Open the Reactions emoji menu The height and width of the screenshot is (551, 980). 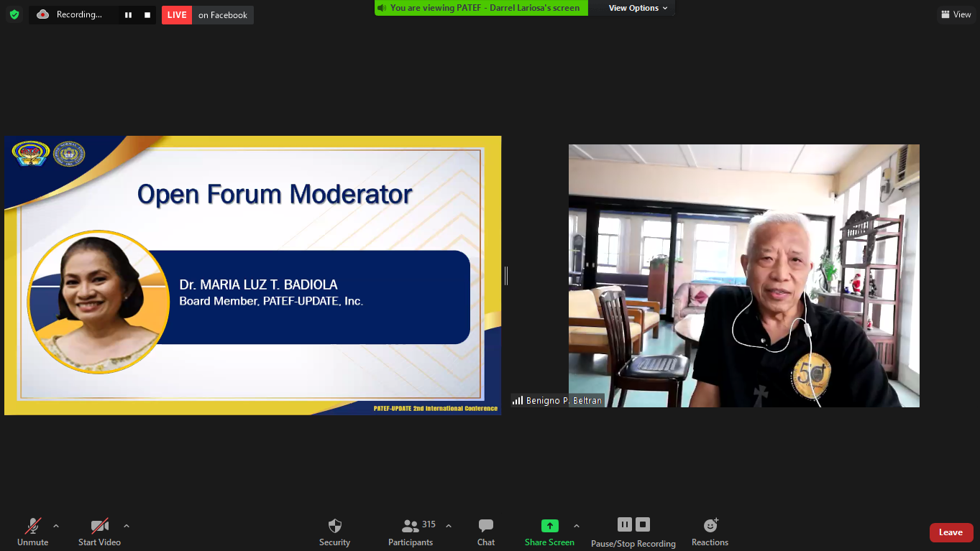click(710, 532)
